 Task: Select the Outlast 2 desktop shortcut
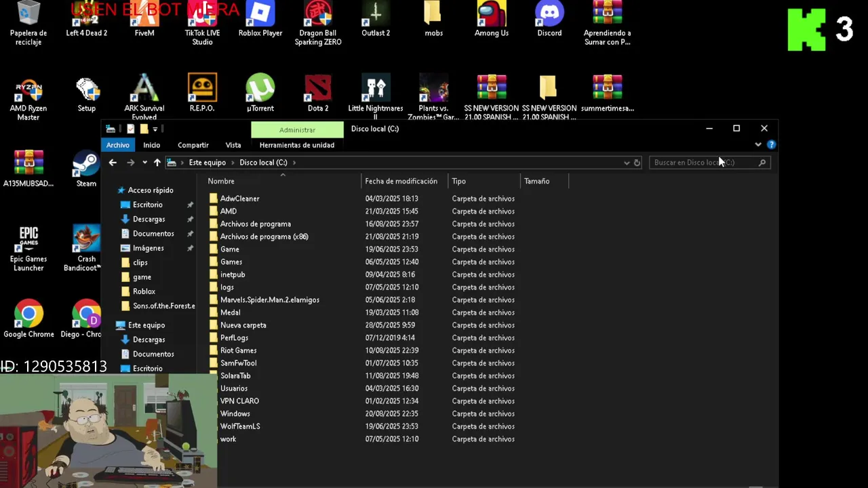(x=376, y=20)
